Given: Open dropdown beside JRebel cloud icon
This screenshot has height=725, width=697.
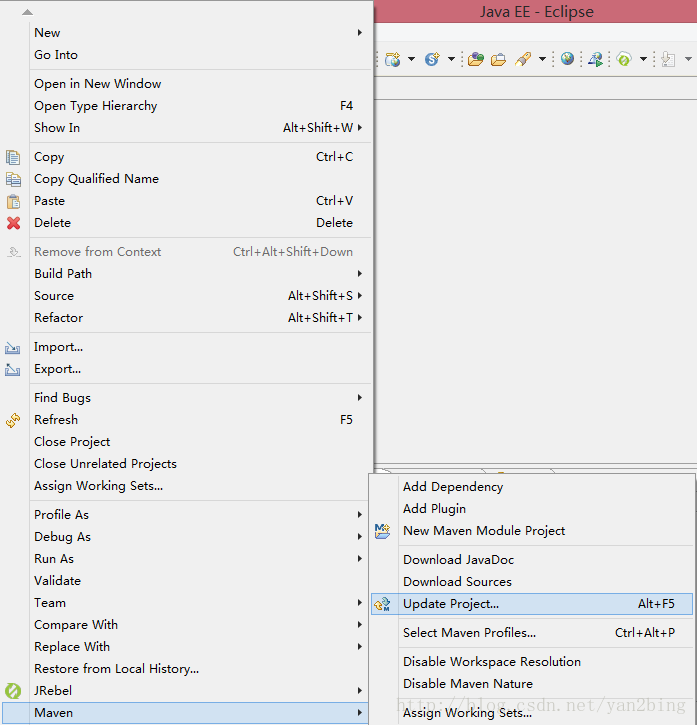Looking at the screenshot, I should [643, 59].
